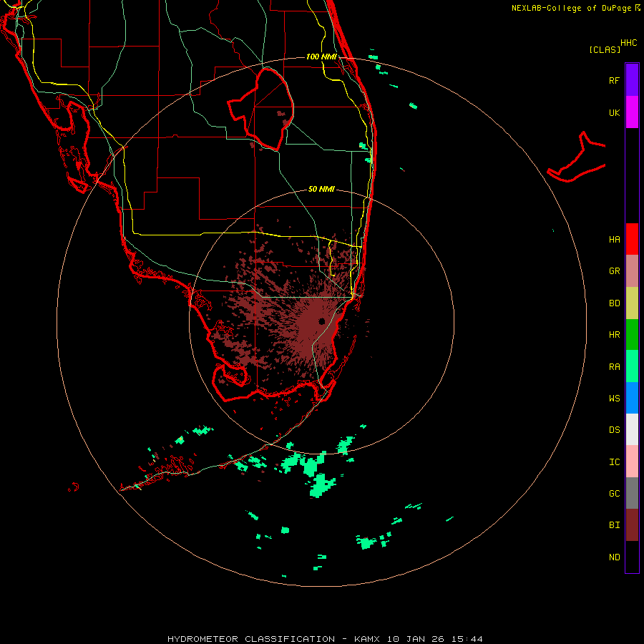Click the light pink IC swatch
The height and width of the screenshot is (644, 644).
click(x=632, y=462)
